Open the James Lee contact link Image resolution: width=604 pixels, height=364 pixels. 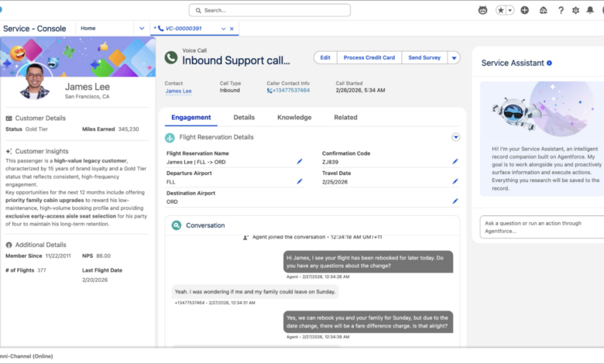[178, 91]
